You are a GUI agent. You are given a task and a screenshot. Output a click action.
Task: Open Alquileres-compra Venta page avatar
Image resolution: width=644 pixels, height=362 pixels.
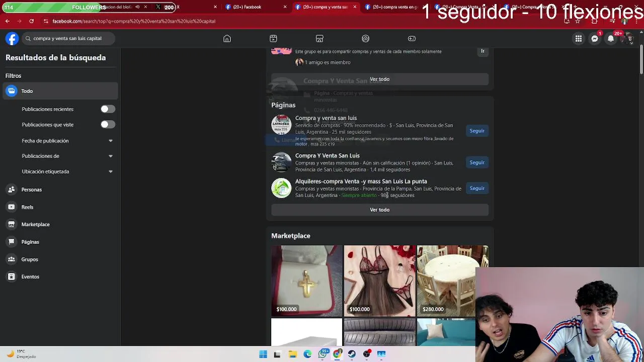tap(281, 188)
